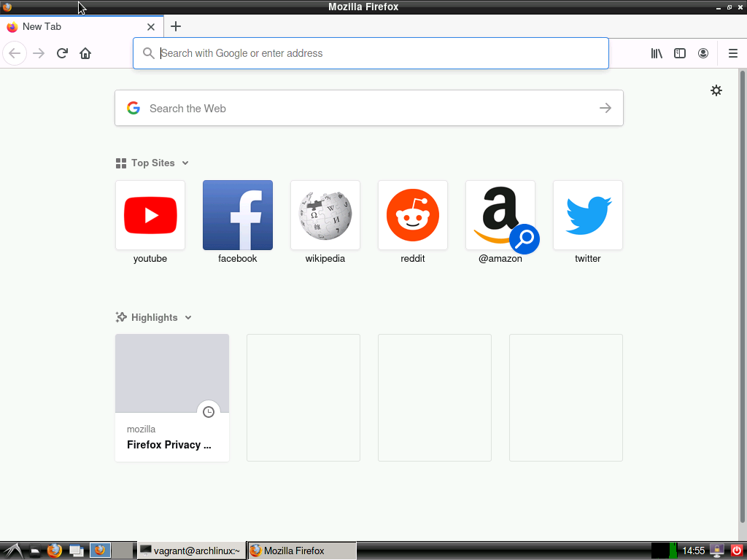
Task: Open the Firefox Privacy highlight card
Action: click(x=172, y=397)
